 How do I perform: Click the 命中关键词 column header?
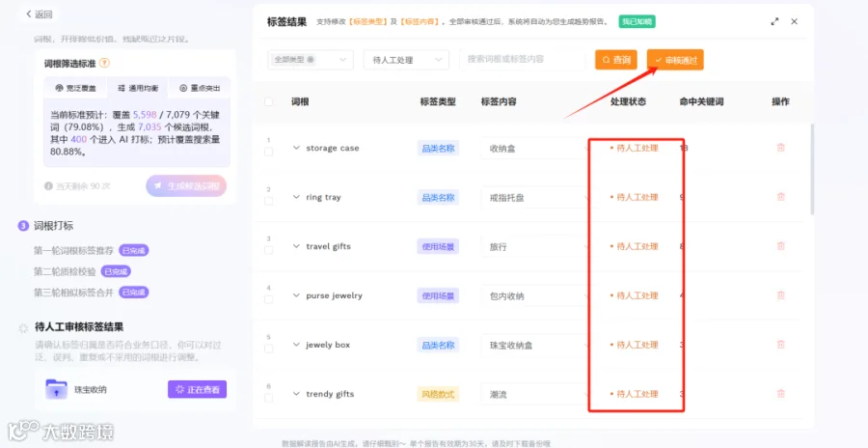(701, 101)
